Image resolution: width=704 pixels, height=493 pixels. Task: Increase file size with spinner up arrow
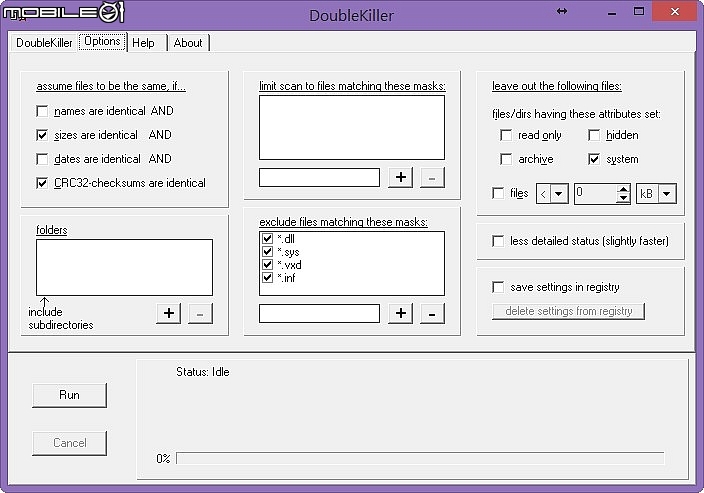[x=623, y=189]
